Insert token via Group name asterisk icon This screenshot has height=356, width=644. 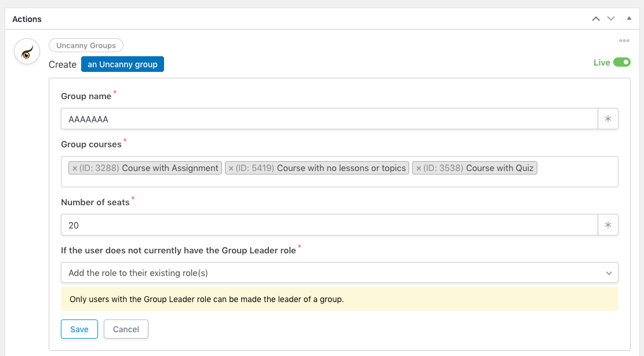click(608, 119)
